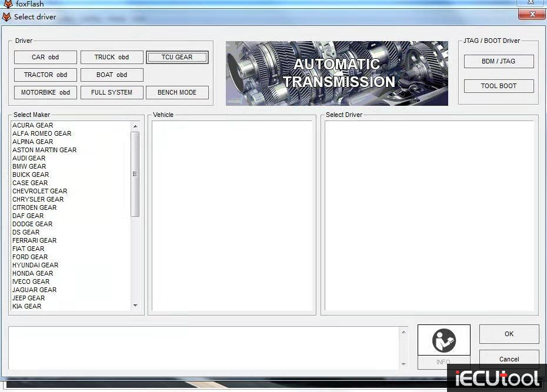Screen dimensions: 547x392
Task: Open the TOOL BOOT driver
Action: [499, 86]
